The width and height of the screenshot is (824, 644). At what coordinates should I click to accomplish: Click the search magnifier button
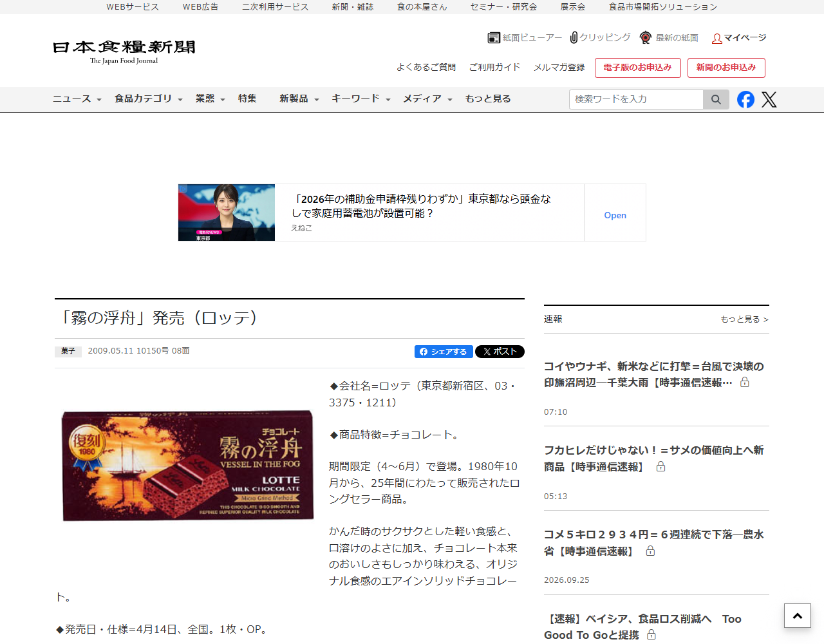click(716, 99)
